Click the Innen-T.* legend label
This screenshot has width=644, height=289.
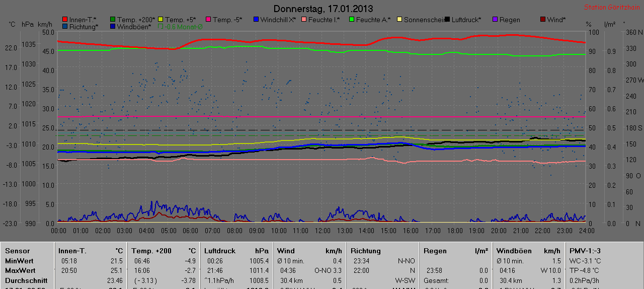83,20
